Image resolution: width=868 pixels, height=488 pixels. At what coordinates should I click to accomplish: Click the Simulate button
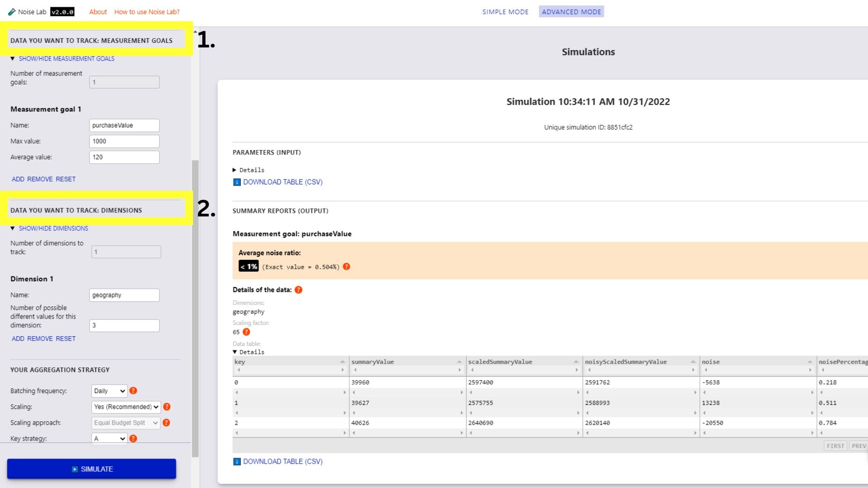pos(92,469)
